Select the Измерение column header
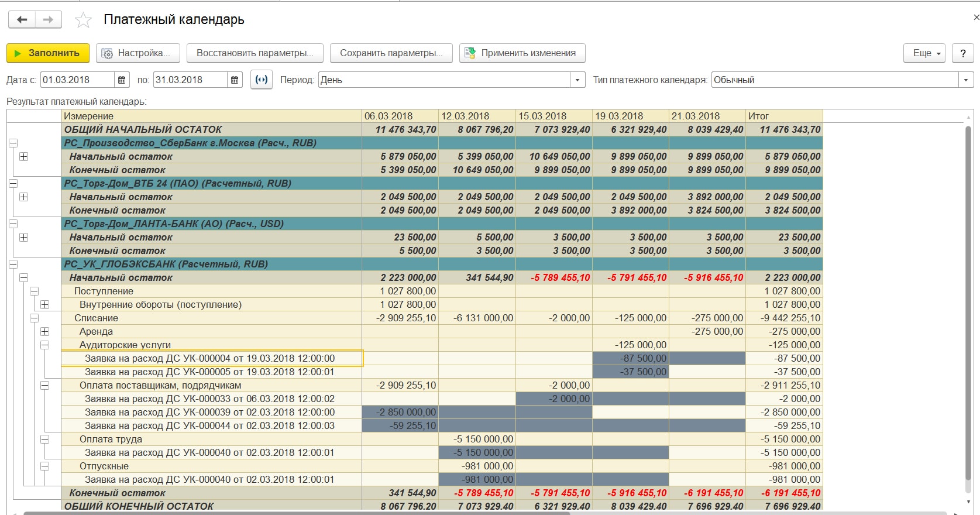The width and height of the screenshot is (980, 515). (212, 116)
